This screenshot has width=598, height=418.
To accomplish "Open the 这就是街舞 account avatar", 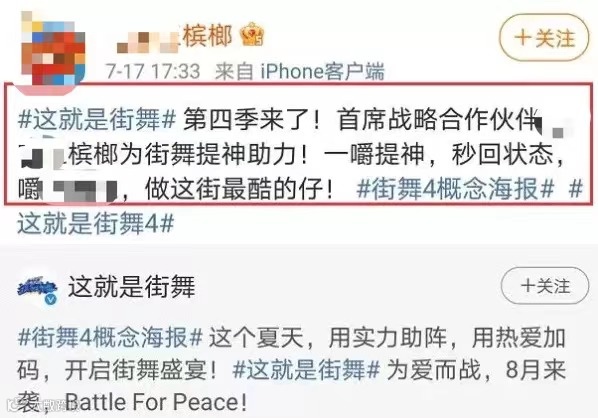I will tap(37, 289).
